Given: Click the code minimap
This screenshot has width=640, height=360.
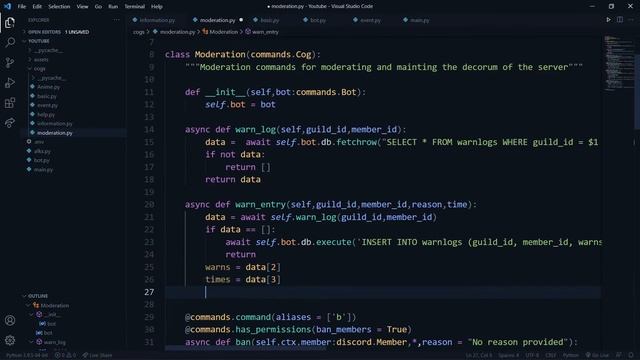Looking at the screenshot, I should click(x=618, y=63).
